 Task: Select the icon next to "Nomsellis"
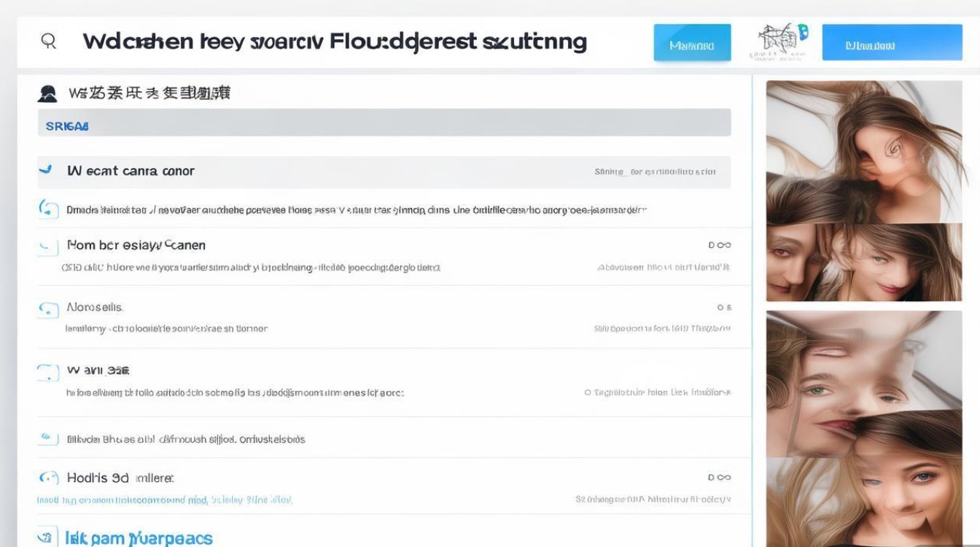point(48,309)
